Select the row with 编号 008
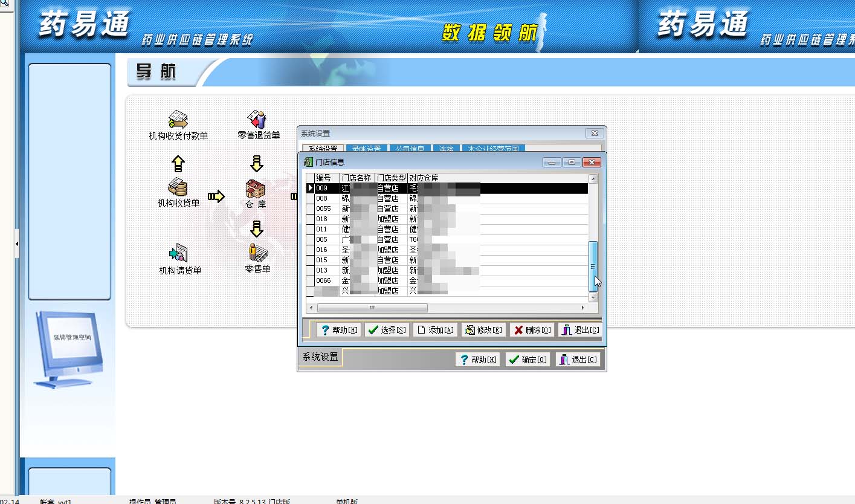 (x=447, y=199)
